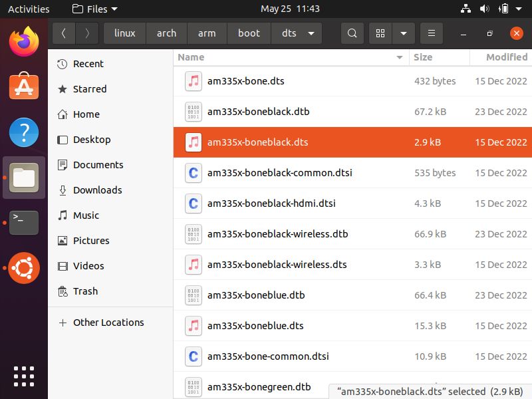Go forward with the right arrow button
Screen dimensions: 532x399
point(87,33)
